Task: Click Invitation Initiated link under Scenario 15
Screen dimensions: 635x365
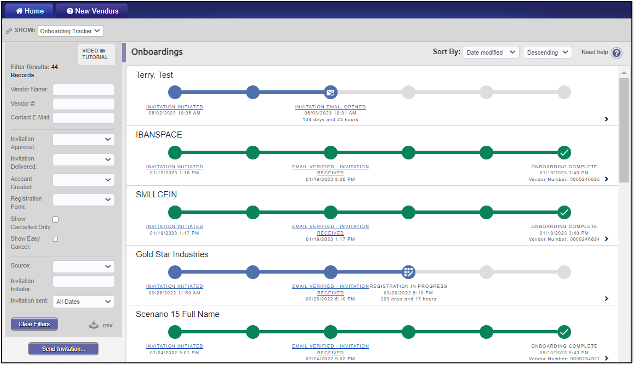Action: click(175, 346)
